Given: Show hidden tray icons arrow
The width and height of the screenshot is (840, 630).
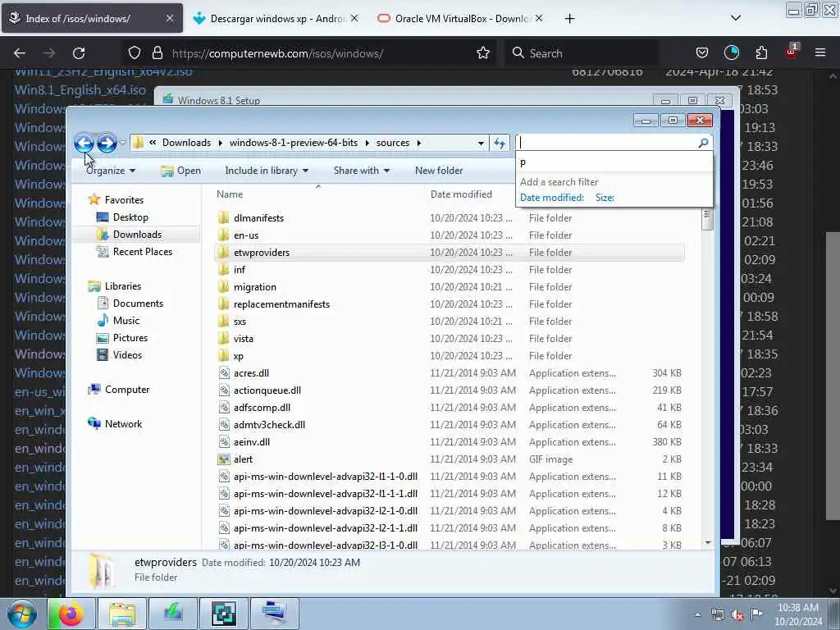Looking at the screenshot, I should pos(697,615).
